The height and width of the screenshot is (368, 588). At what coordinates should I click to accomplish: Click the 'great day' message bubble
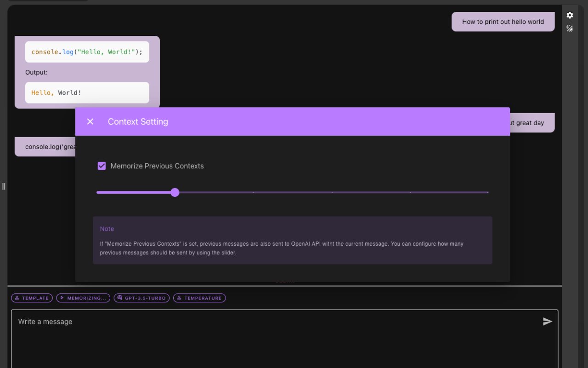[531, 123]
